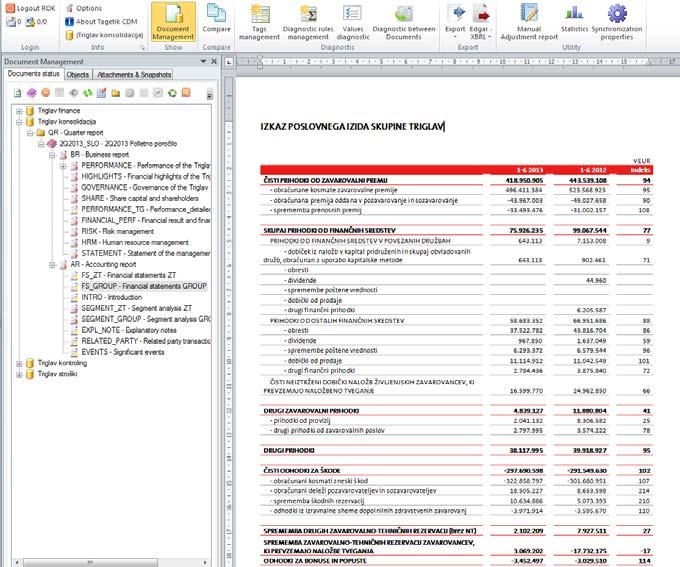Select GOVERNANCE document in tree

[144, 187]
